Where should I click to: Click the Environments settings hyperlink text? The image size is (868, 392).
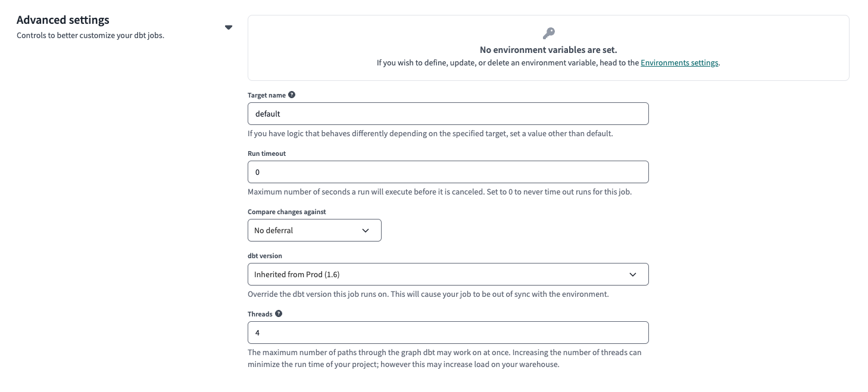click(679, 62)
